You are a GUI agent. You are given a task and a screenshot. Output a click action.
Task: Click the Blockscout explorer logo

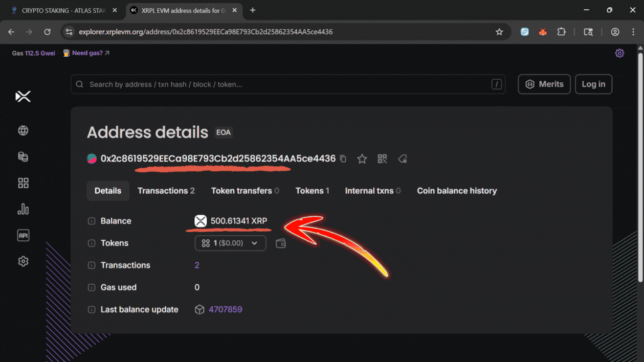23,96
